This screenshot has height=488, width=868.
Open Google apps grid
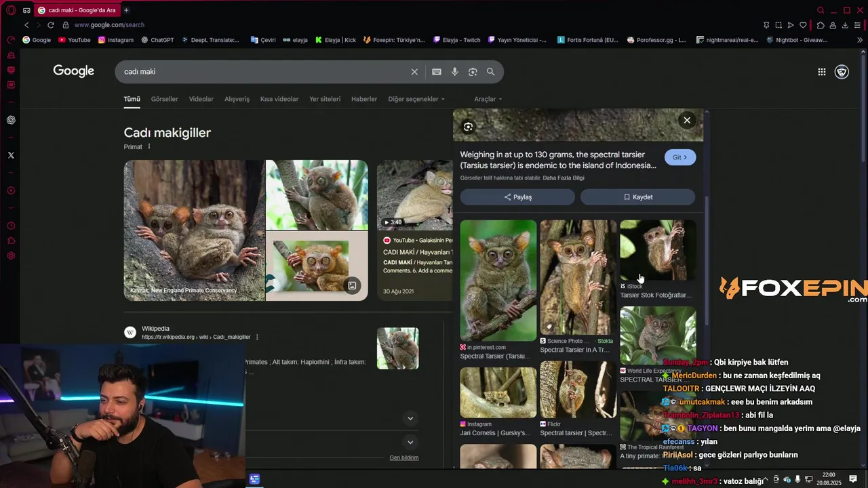pyautogui.click(x=821, y=72)
